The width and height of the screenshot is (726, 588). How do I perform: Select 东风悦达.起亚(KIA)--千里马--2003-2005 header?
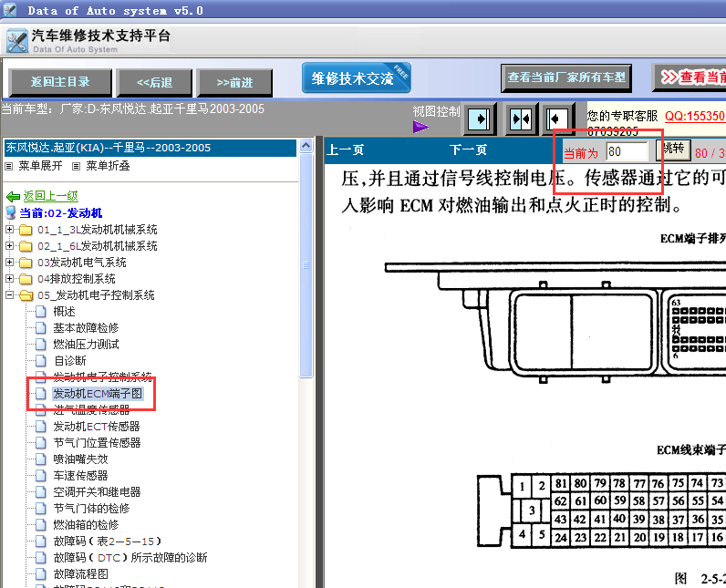[150, 148]
